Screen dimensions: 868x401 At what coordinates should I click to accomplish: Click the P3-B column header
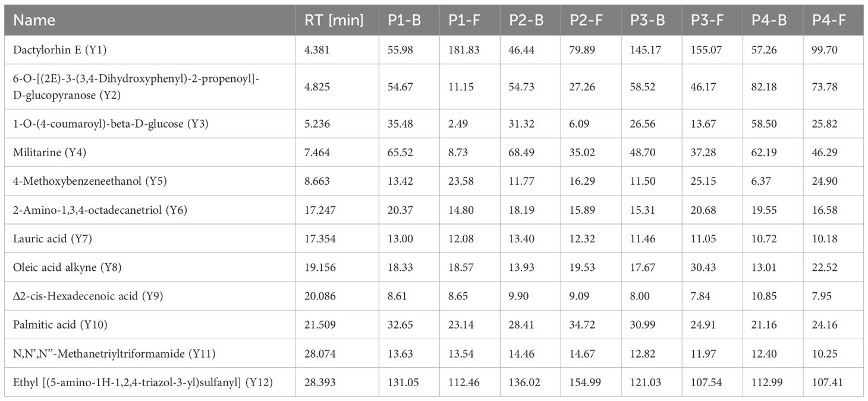click(647, 20)
